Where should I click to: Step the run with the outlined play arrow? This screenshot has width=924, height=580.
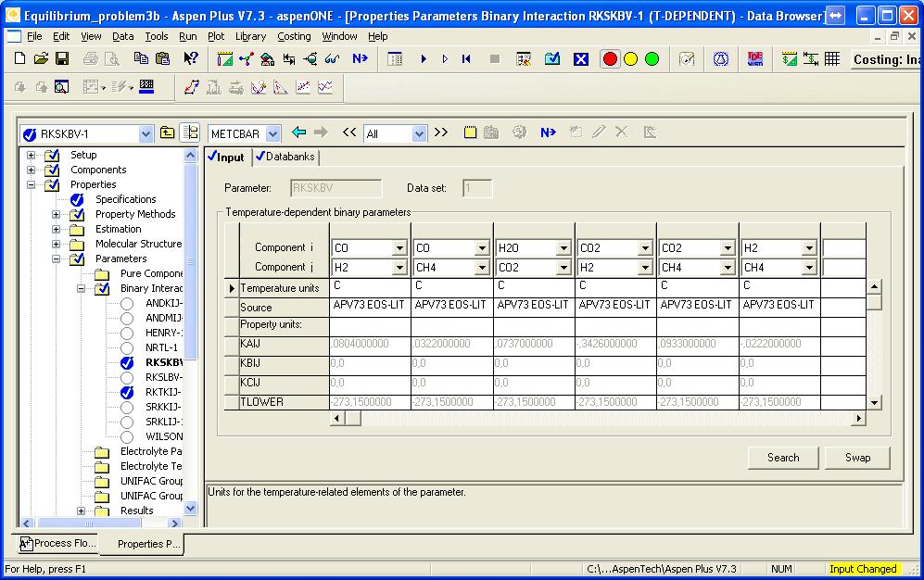(x=445, y=59)
